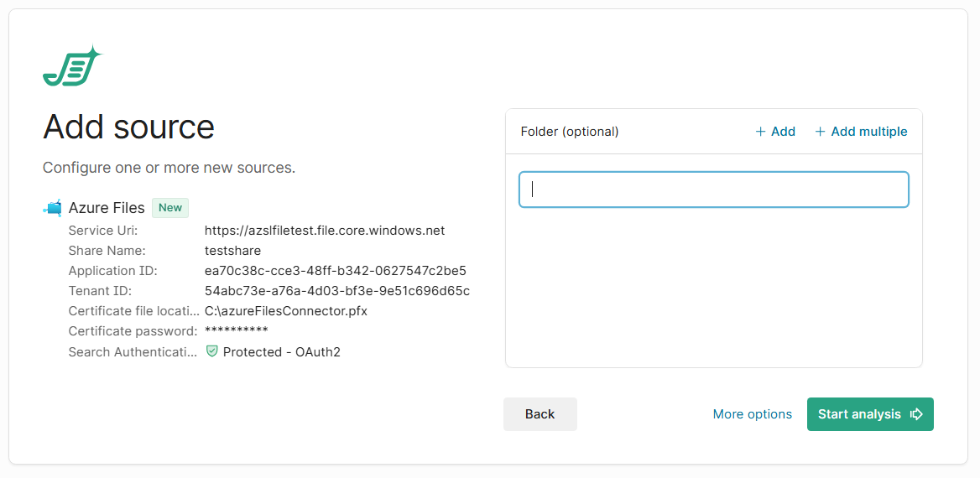The image size is (980, 478).
Task: Click the testshare Share Name value
Action: coord(232,251)
